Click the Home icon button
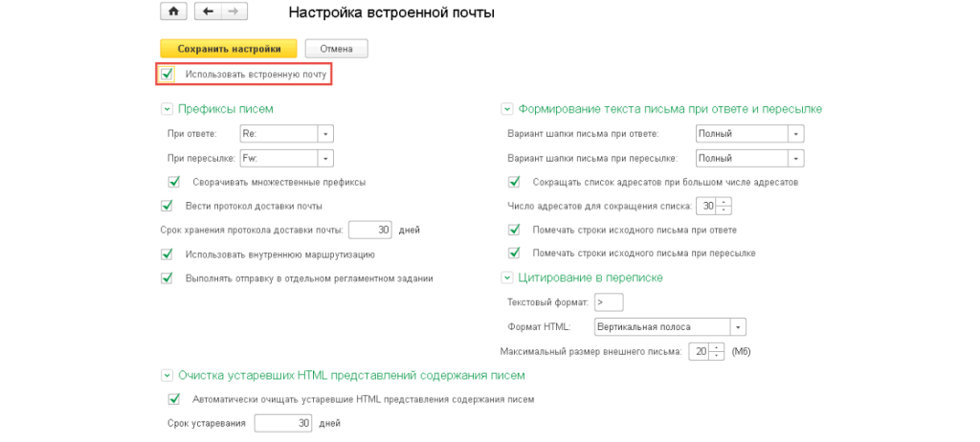The image size is (980, 442). click(x=173, y=11)
